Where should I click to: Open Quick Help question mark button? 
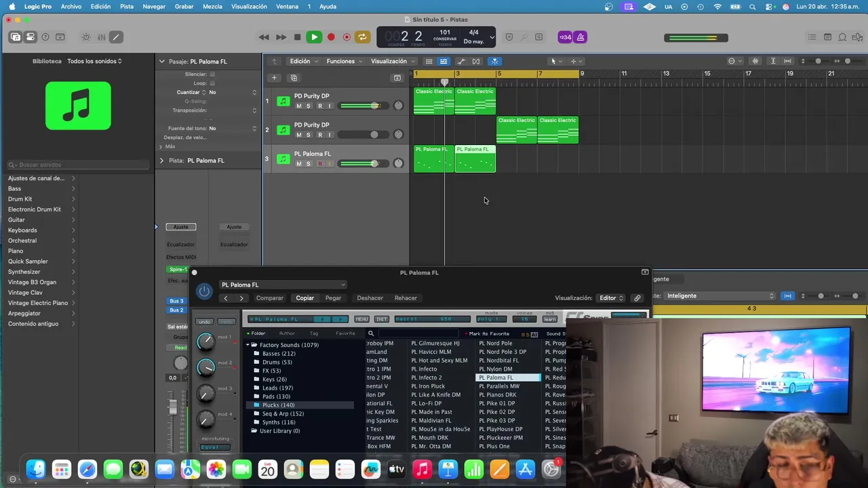point(45,37)
